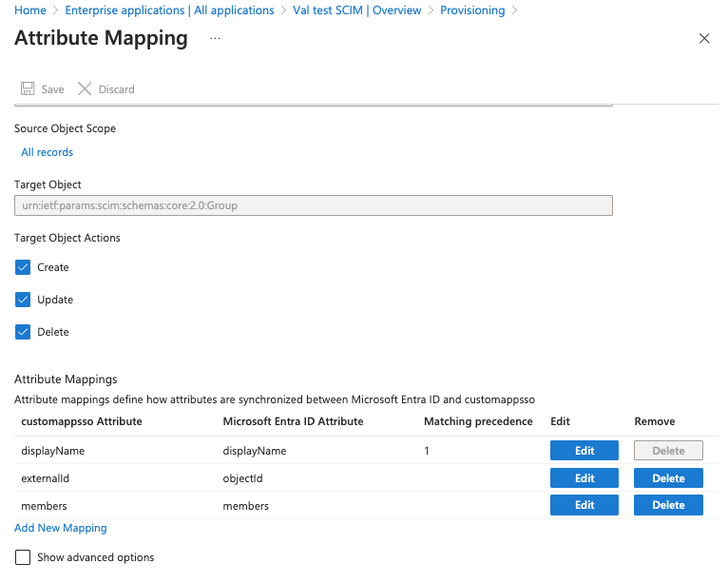Image resolution: width=728 pixels, height=583 pixels.
Task: Click the Discard X icon
Action: coord(85,88)
